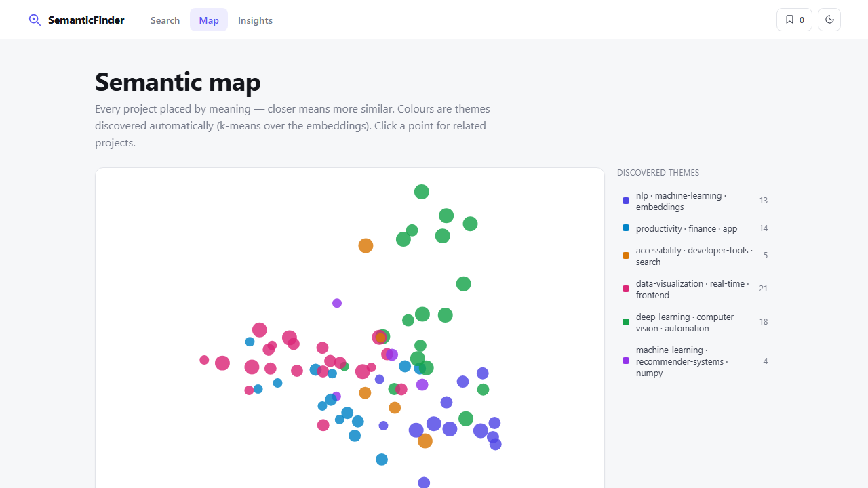
Task: Select the deep-learning computer-vision automation theme
Action: pos(695,322)
